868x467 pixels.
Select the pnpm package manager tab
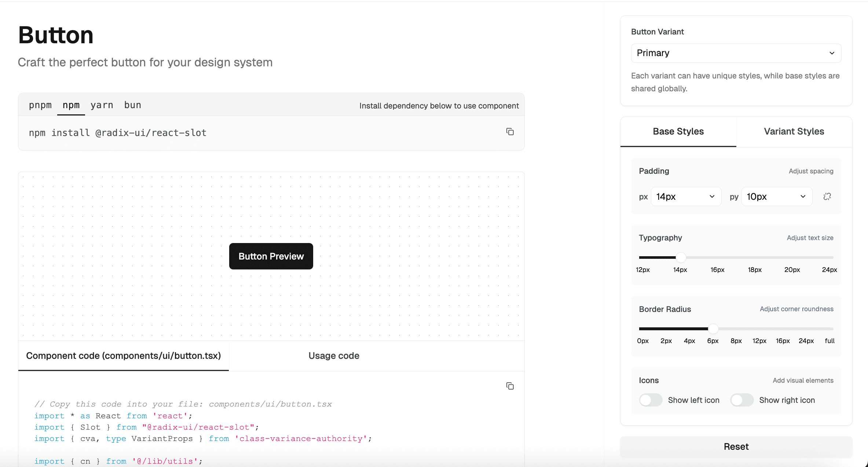pyautogui.click(x=40, y=105)
